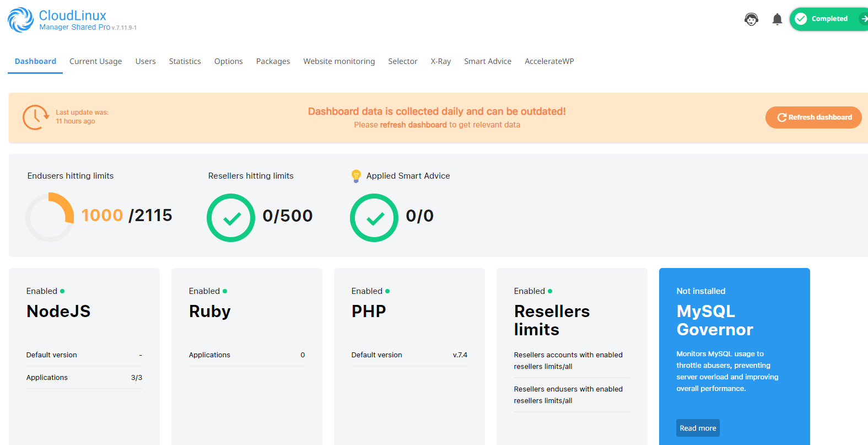Viewport: 868px width, 445px height.
Task: Switch to the Selector tab
Action: tap(403, 61)
